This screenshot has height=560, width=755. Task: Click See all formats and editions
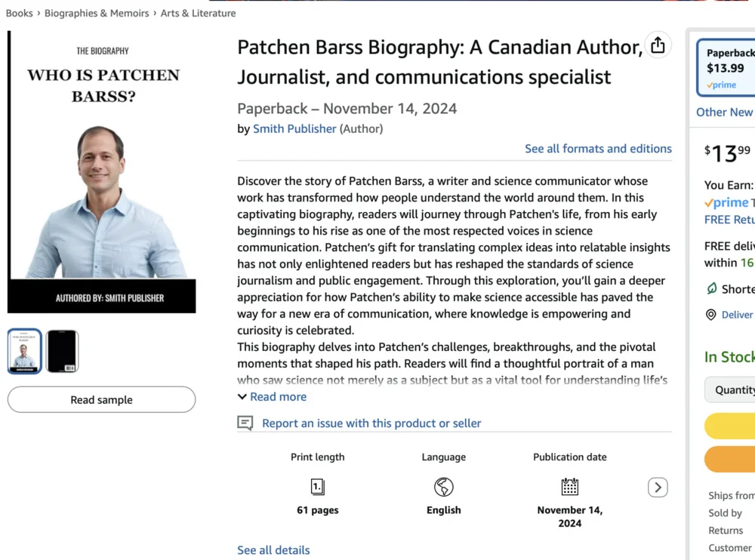click(598, 149)
